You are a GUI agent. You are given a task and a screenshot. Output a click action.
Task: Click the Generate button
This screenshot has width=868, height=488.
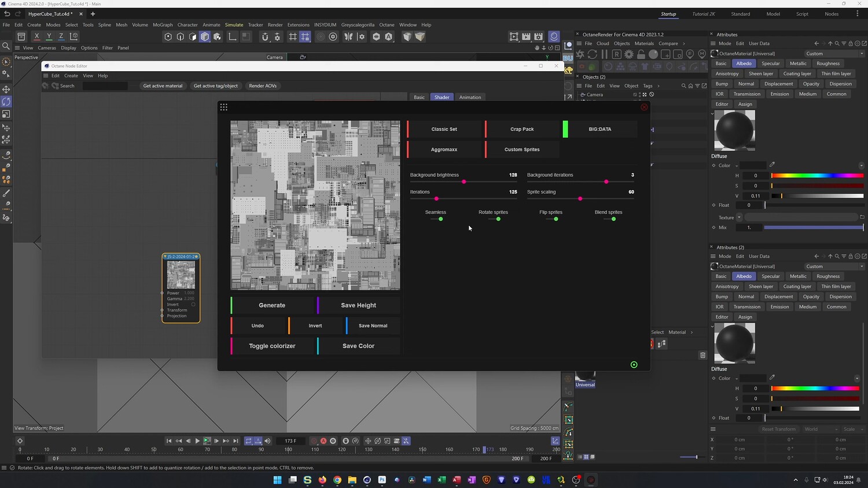272,305
